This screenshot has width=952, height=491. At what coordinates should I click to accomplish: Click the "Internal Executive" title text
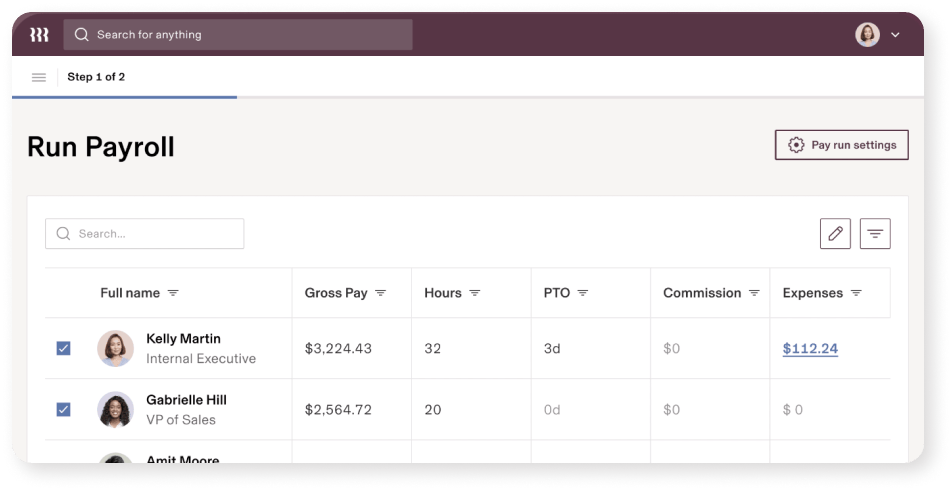coord(201,359)
